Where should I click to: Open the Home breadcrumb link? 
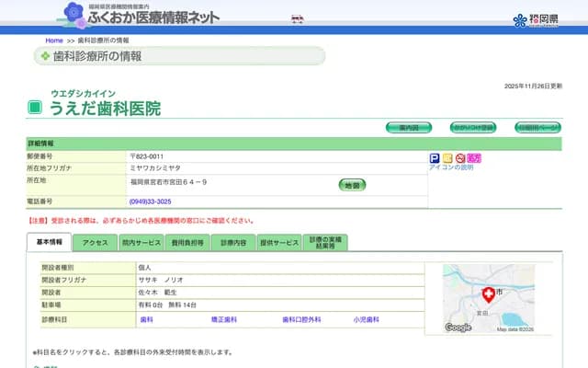pyautogui.click(x=54, y=41)
